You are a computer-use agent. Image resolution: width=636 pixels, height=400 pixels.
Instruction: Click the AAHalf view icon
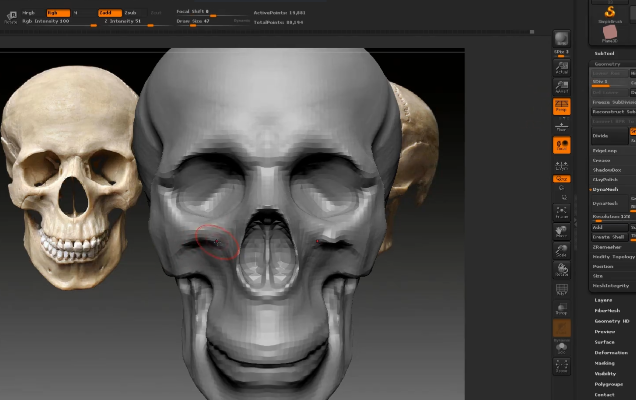point(562,88)
